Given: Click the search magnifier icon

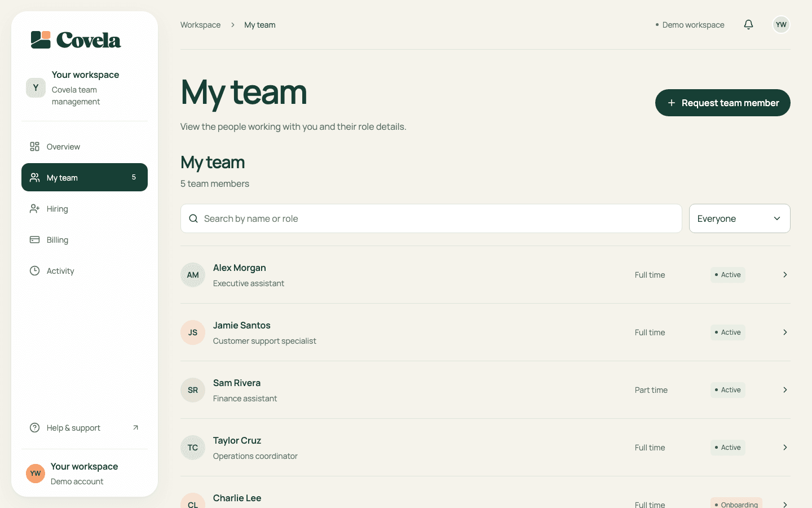Looking at the screenshot, I should 193,218.
